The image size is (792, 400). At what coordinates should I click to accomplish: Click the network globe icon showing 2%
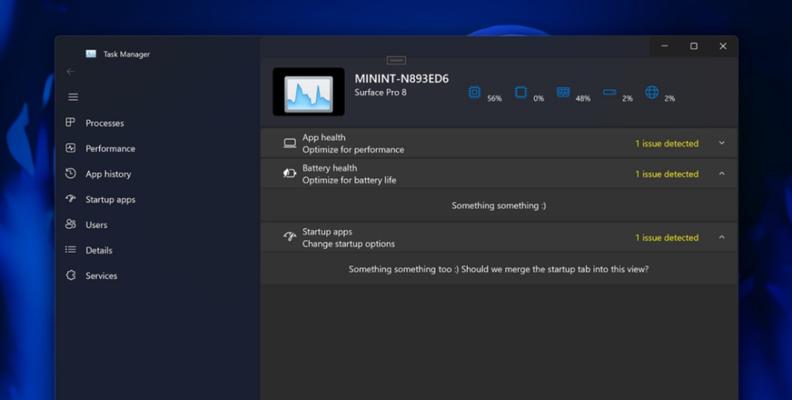click(x=652, y=92)
